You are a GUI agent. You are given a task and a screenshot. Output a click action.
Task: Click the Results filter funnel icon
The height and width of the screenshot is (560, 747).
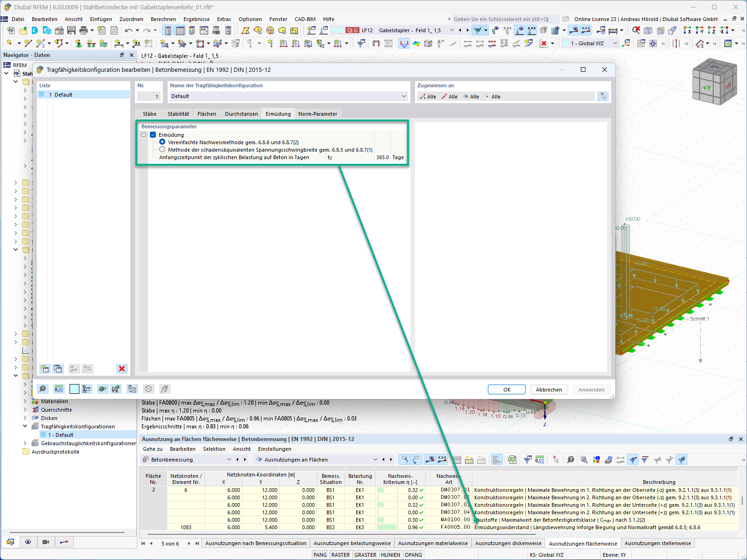click(477, 30)
